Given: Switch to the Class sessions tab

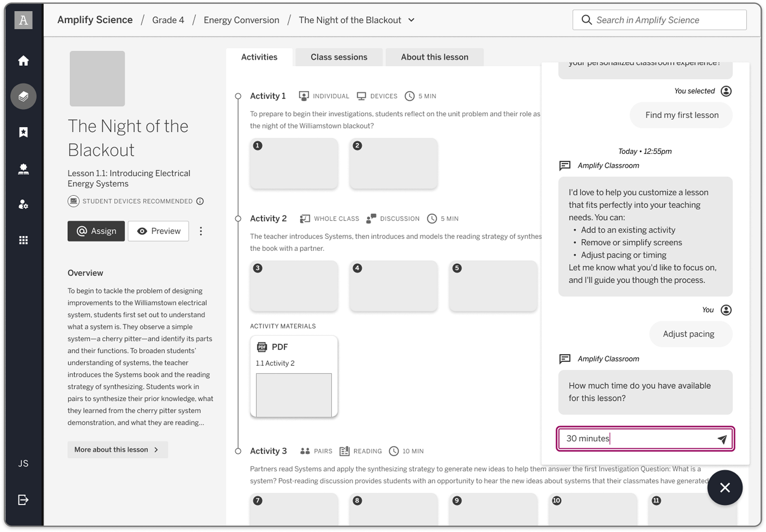Looking at the screenshot, I should 339,57.
